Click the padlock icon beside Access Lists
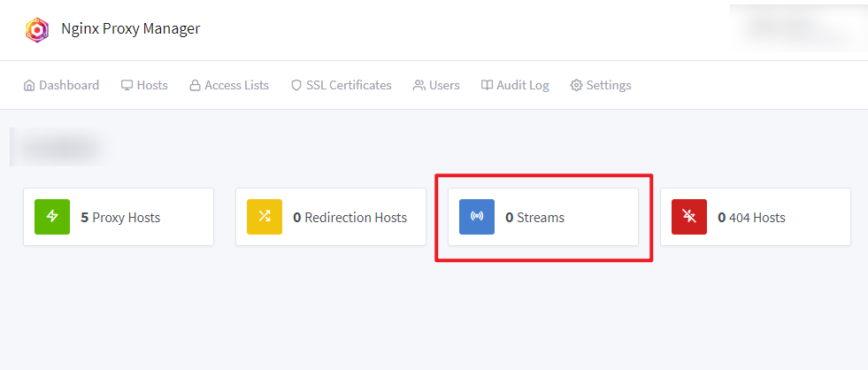Screen dimensions: 868x370 tap(195, 86)
